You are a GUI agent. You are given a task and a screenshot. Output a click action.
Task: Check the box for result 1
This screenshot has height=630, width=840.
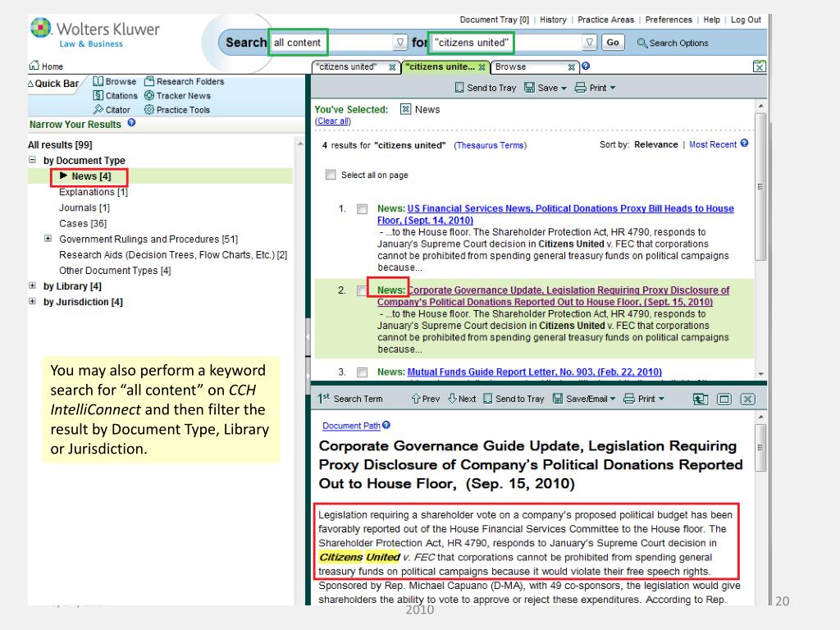[x=362, y=209]
